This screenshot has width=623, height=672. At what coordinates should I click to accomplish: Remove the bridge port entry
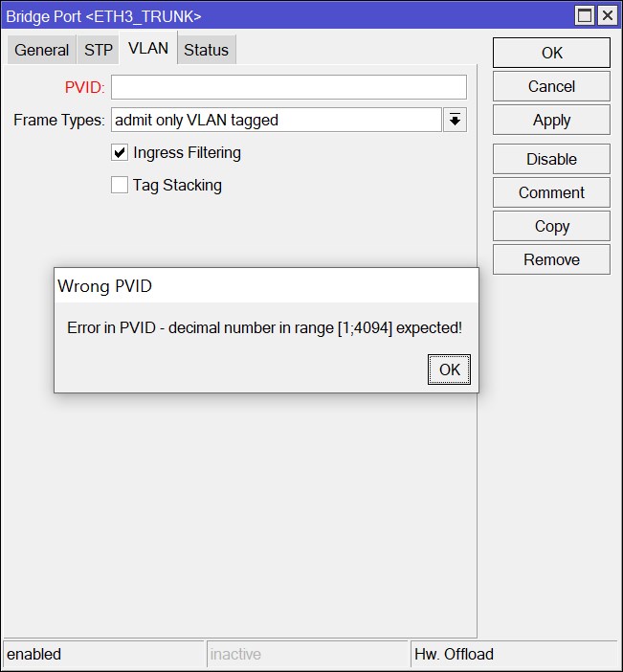tap(551, 259)
